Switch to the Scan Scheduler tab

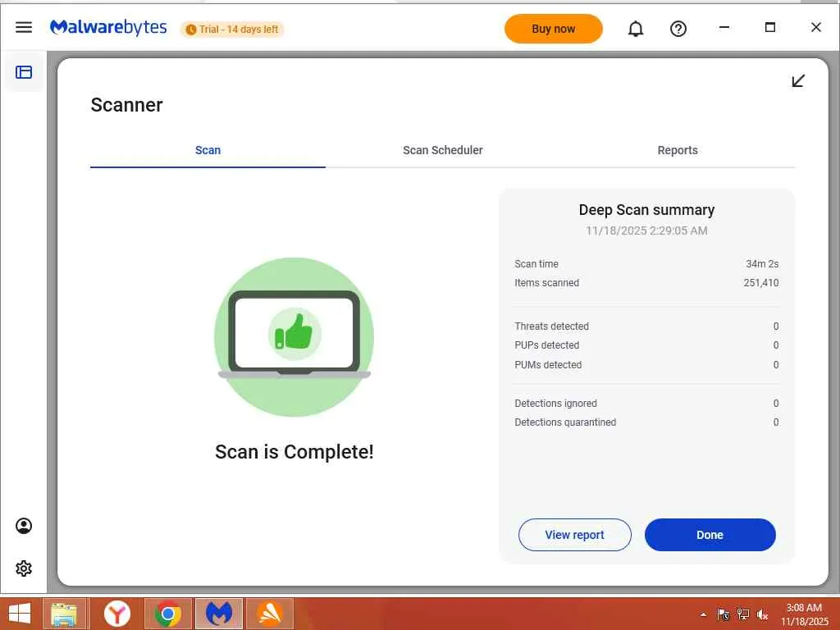[442, 151]
